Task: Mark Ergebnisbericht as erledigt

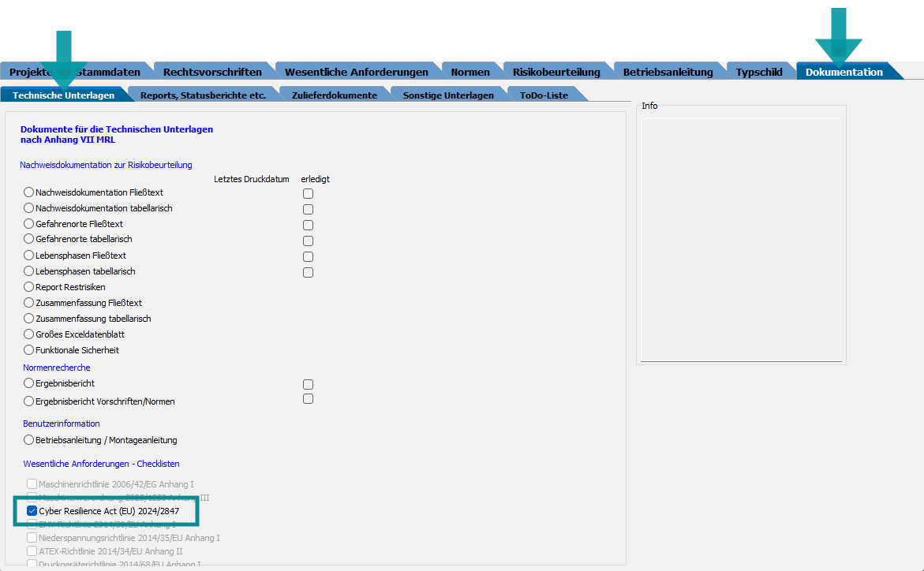Action: point(308,384)
